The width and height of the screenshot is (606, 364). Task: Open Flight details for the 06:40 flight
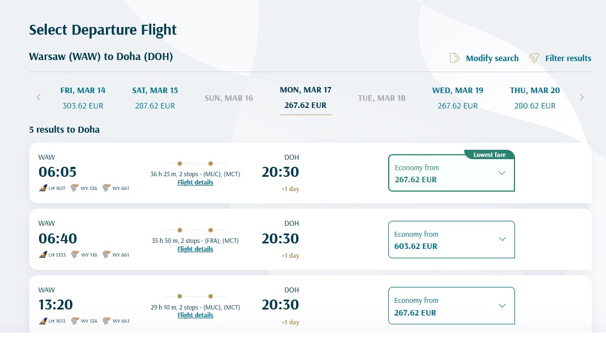[195, 249]
